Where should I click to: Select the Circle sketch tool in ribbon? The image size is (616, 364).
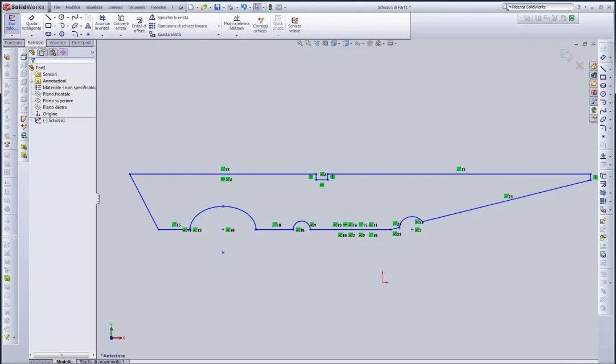click(x=61, y=17)
